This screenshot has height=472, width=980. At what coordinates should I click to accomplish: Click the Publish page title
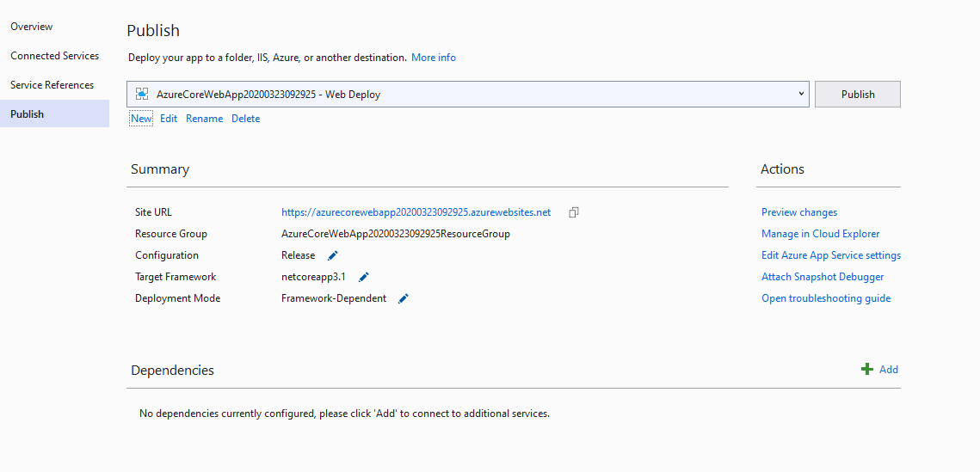[153, 31]
